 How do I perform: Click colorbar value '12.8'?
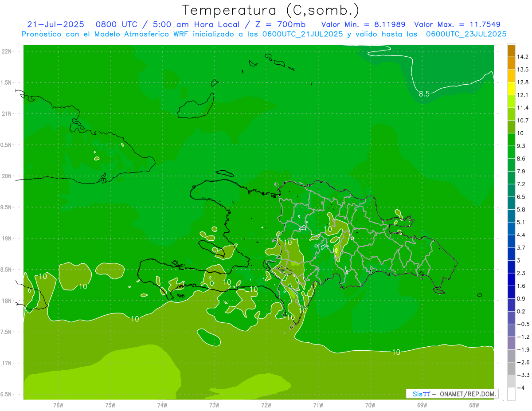pos(523,82)
